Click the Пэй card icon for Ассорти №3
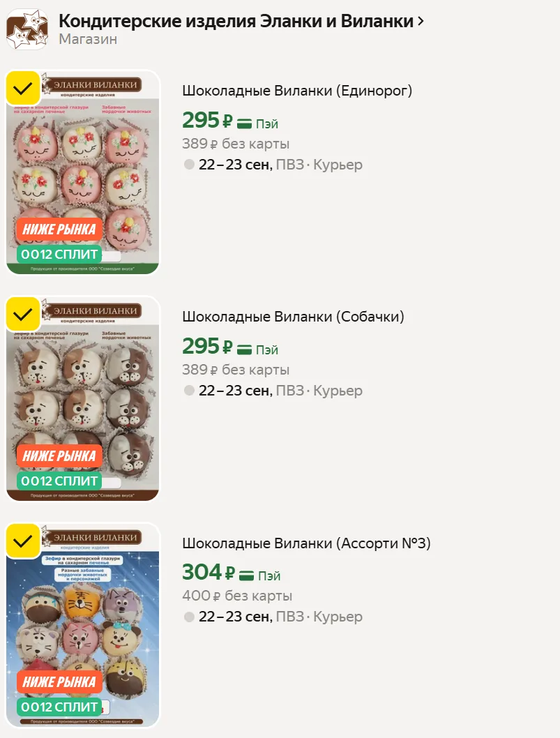The width and height of the screenshot is (560, 738). pyautogui.click(x=247, y=575)
